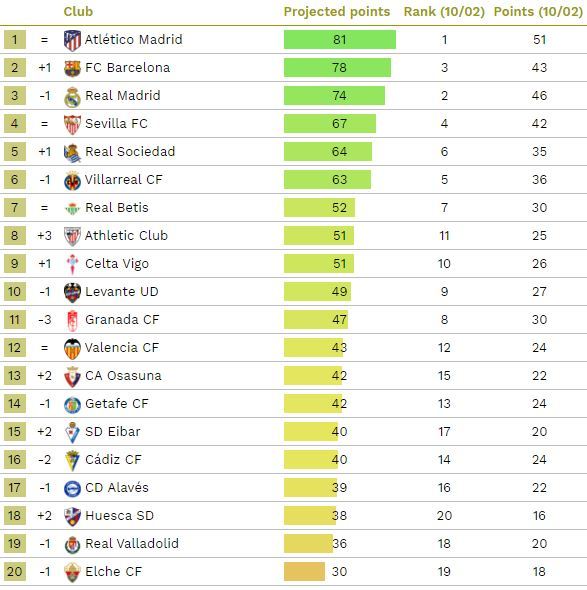The width and height of the screenshot is (587, 590).
Task: Click the Elche CF crest icon
Action: [x=72, y=573]
